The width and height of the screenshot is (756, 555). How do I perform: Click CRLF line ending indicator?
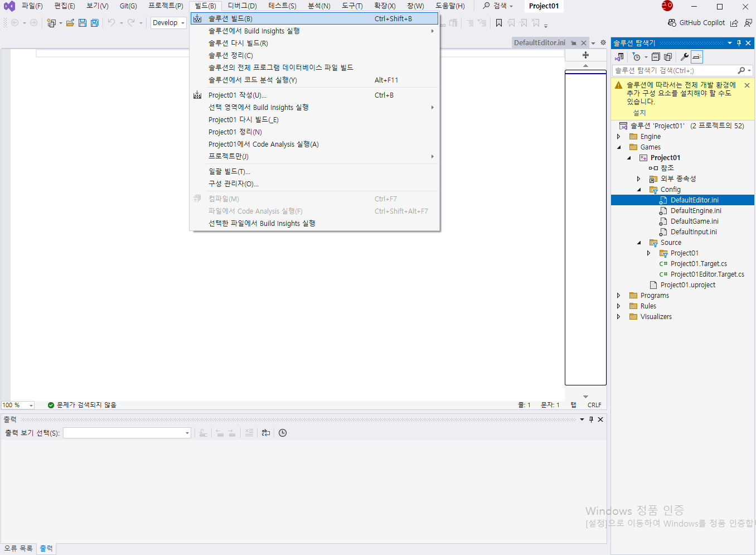tap(594, 405)
